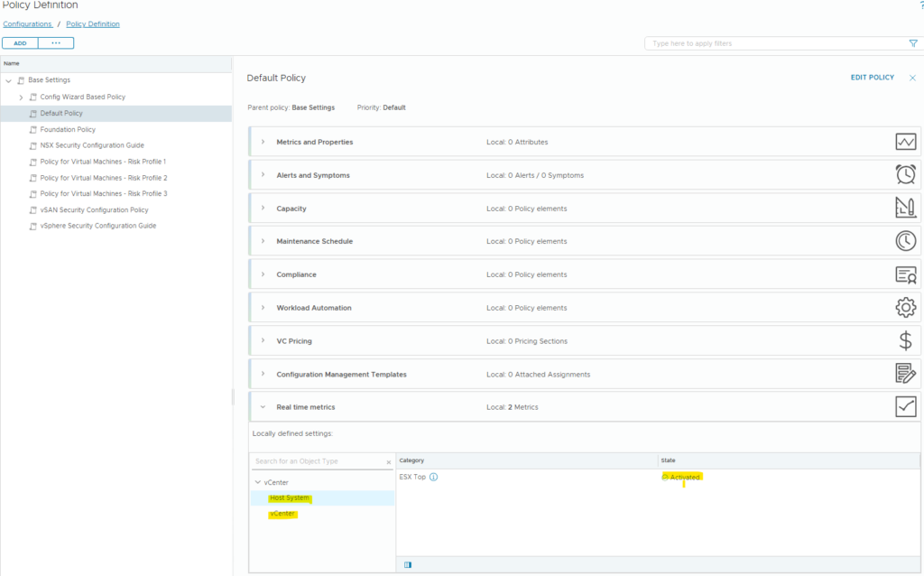Click the Base Settings document icon
This screenshot has height=576, width=924.
[22, 80]
